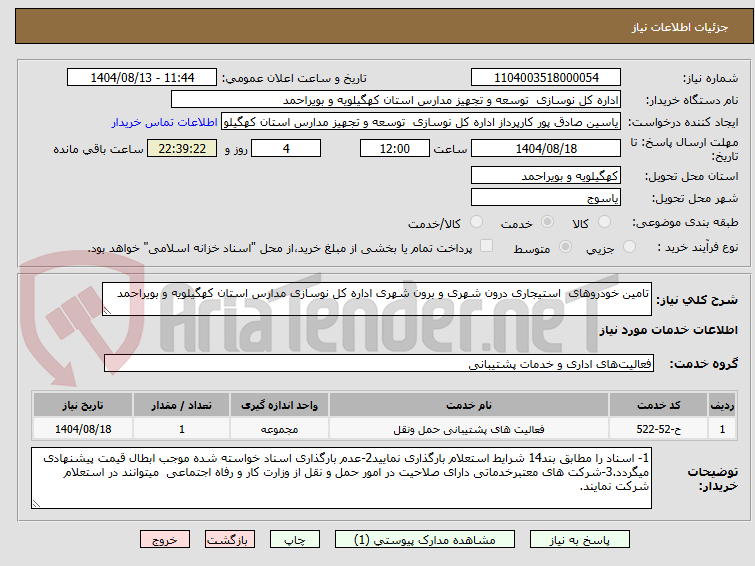Select the جزیی purchase type radio
The image size is (755, 566).
click(x=629, y=247)
